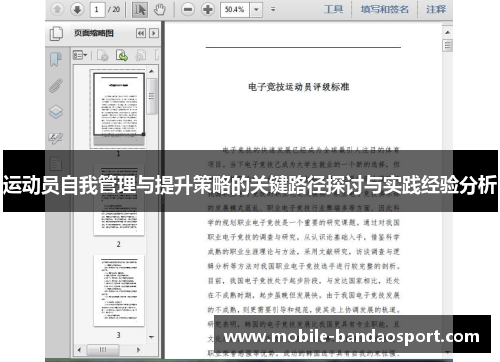The height and width of the screenshot is (362, 500).
Task: Click the "/ 20" total page count
Action: pyautogui.click(x=114, y=9)
